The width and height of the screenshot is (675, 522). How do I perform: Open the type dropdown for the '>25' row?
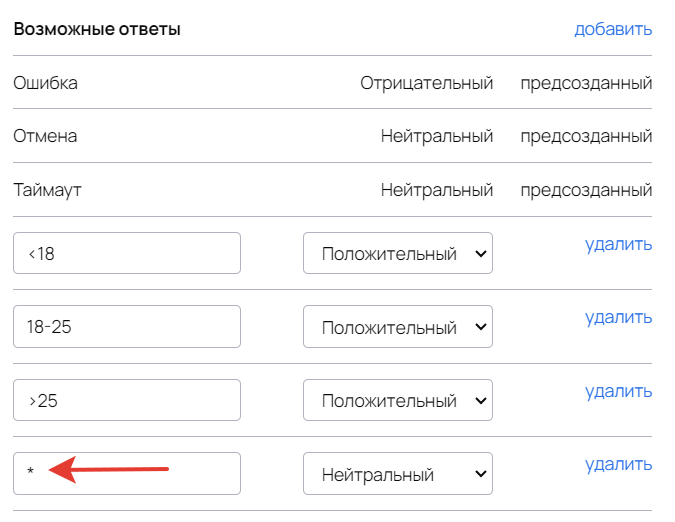tap(398, 400)
